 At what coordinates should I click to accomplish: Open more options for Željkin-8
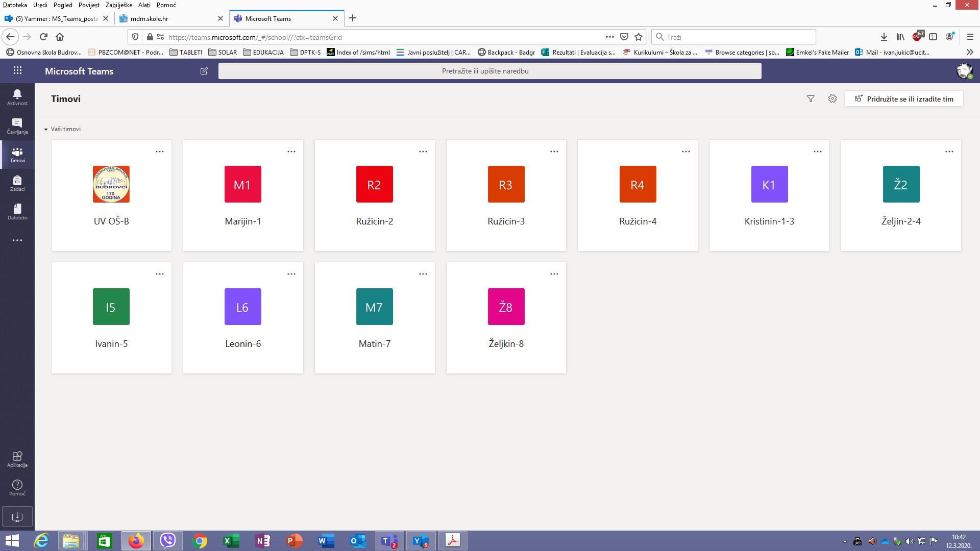tap(554, 274)
